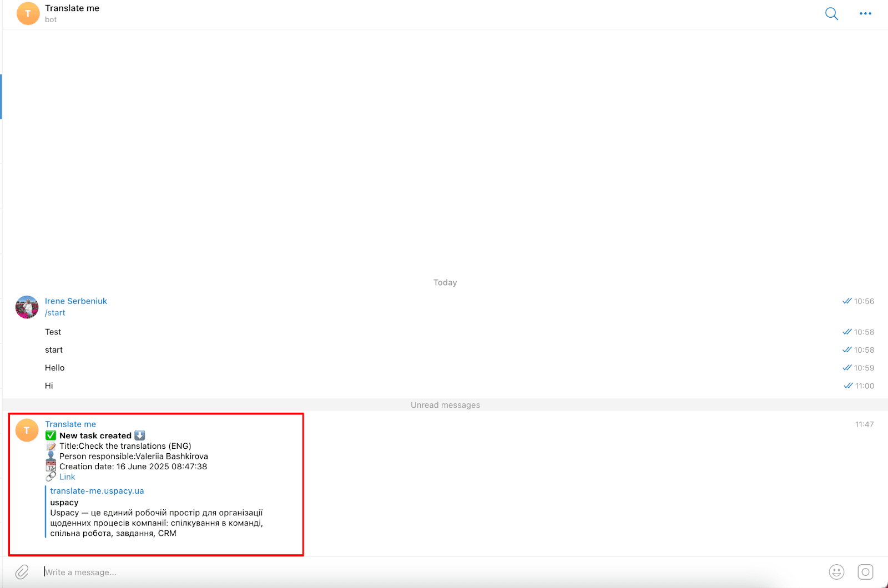Click the Translate me avatar in header
Screen dimensions: 888x588
tap(28, 14)
